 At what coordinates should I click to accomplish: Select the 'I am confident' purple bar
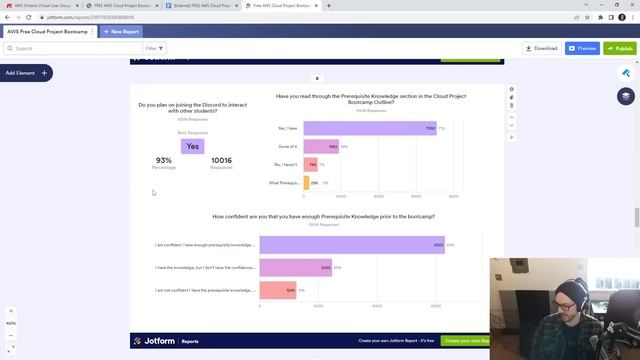(x=352, y=245)
